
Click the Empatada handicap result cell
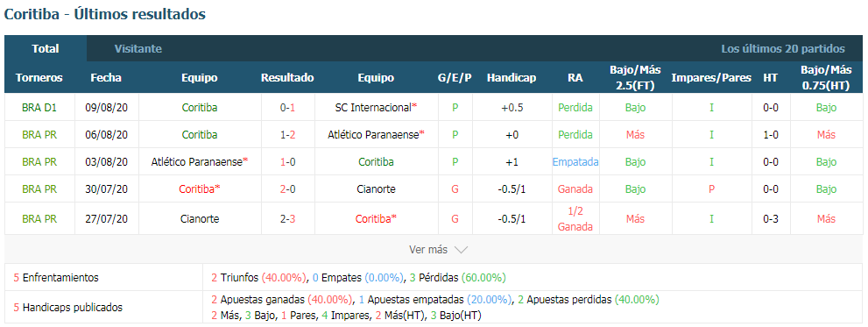(x=575, y=162)
